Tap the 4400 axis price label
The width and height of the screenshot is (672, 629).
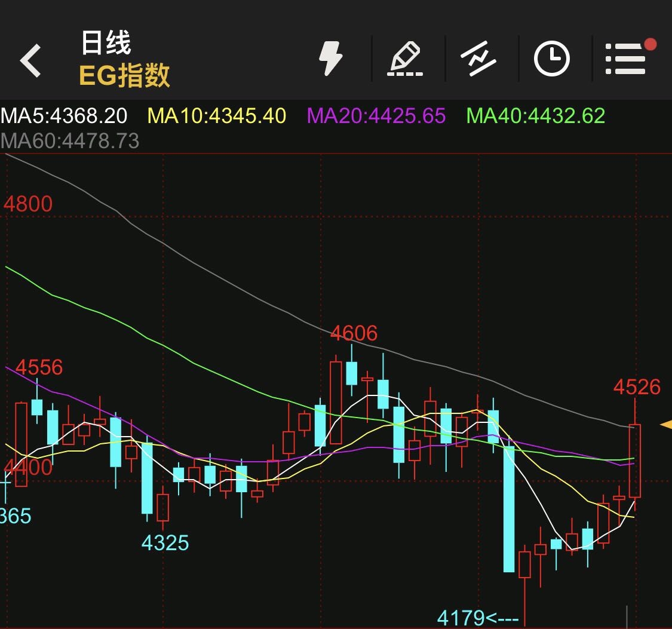28,467
